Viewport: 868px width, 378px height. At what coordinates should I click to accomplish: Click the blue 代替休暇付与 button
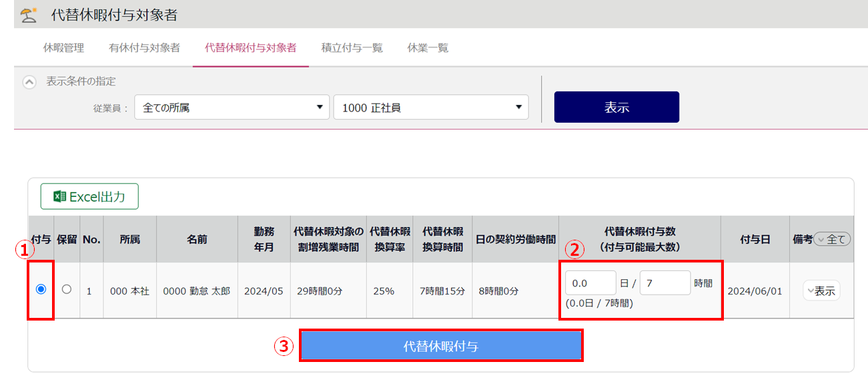coord(441,346)
